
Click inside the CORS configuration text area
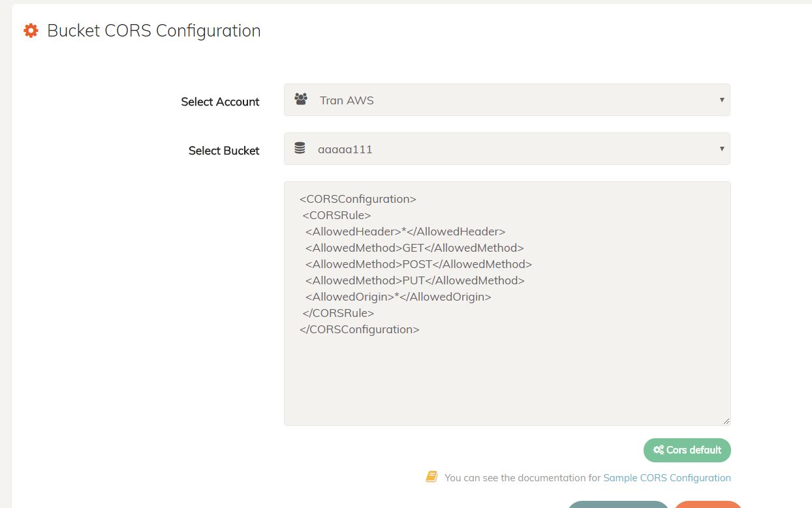coord(507,378)
